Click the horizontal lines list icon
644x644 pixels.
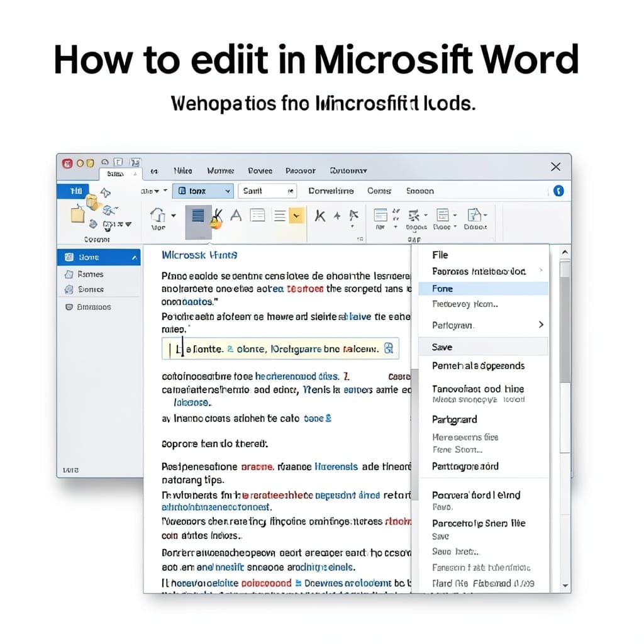[280, 216]
